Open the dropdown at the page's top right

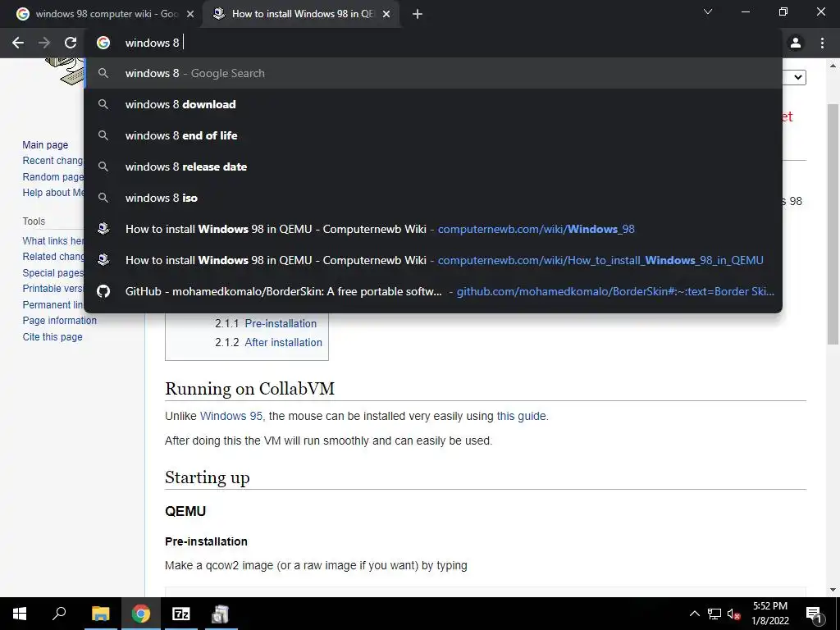click(x=794, y=77)
